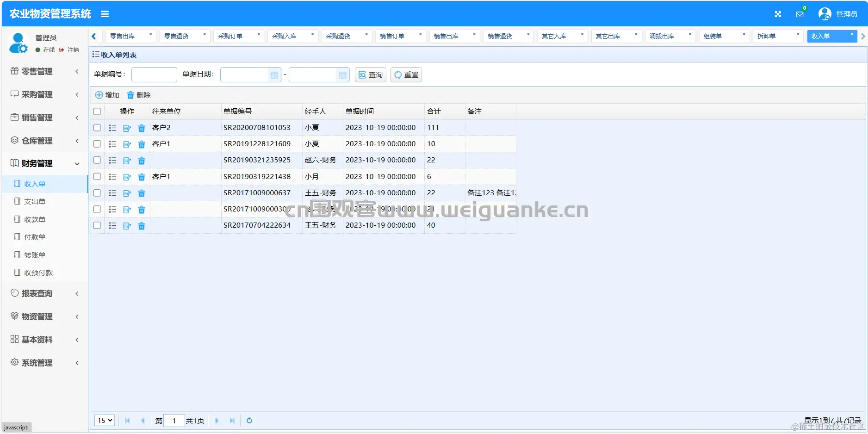868x434 pixels.
Task: Delete order SR20190321235925
Action: (142, 161)
